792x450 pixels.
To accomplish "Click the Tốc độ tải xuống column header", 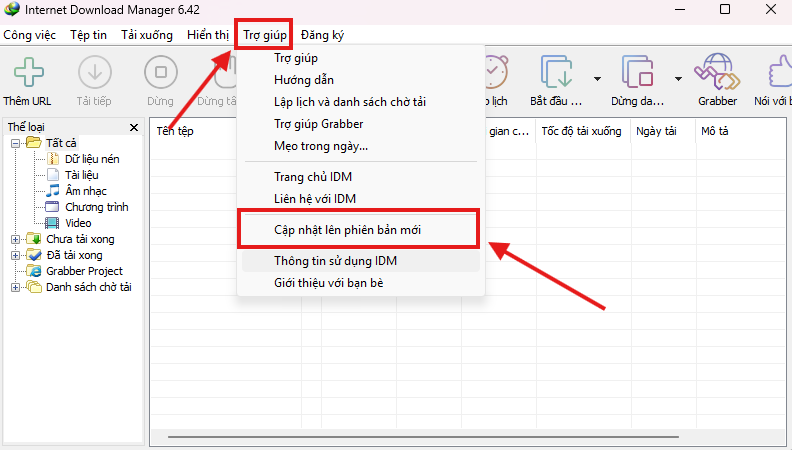I will pyautogui.click(x=583, y=131).
